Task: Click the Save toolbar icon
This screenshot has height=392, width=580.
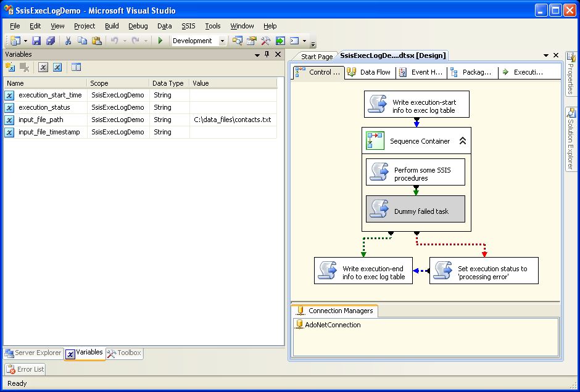Action: (x=36, y=41)
